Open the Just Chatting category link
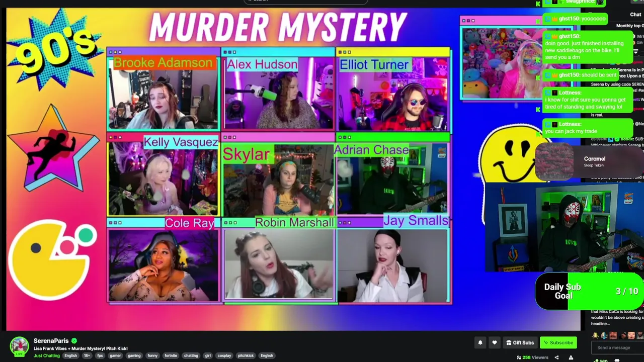The height and width of the screenshot is (362, 644). [x=47, y=355]
